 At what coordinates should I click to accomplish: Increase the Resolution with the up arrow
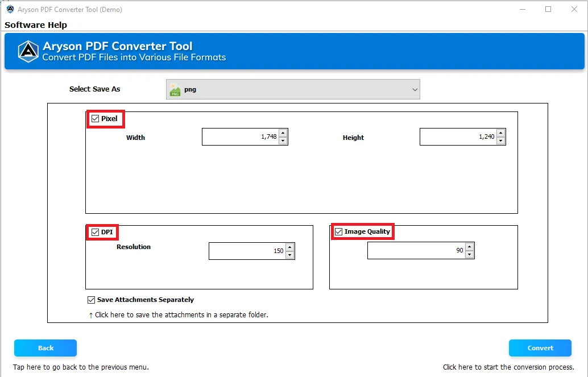click(289, 247)
